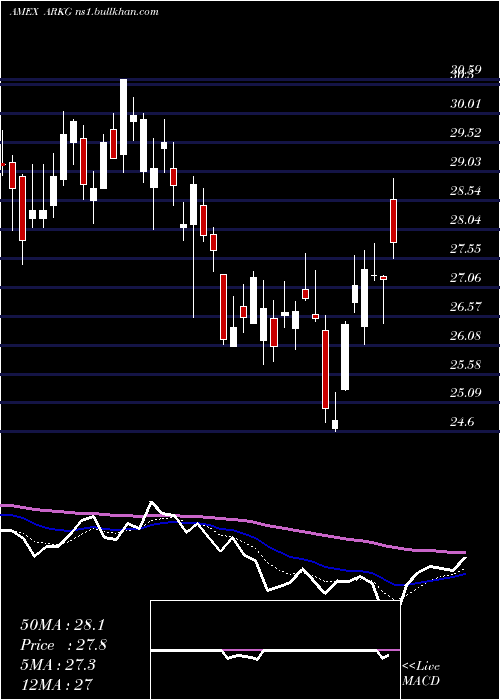Click the 25.09 price axis label
The width and height of the screenshot is (500, 700).
tap(465, 393)
